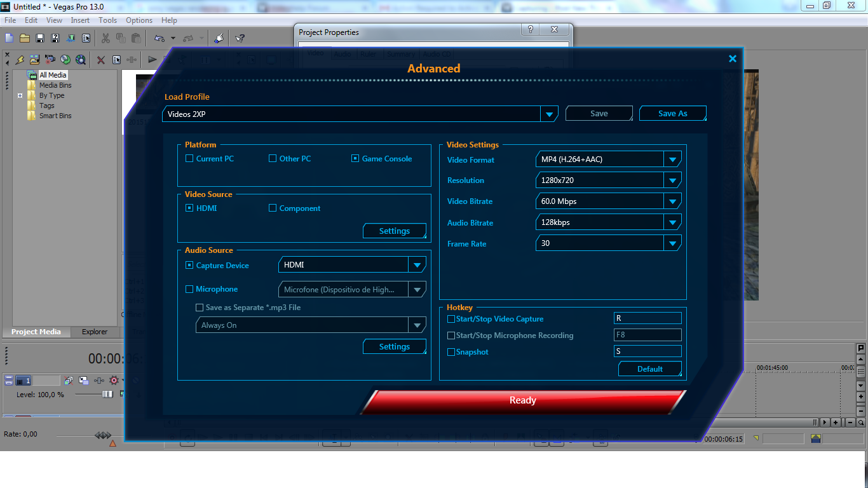The width and height of the screenshot is (868, 488).
Task: Undo the last action with the Undo arrow
Action: tap(159, 38)
